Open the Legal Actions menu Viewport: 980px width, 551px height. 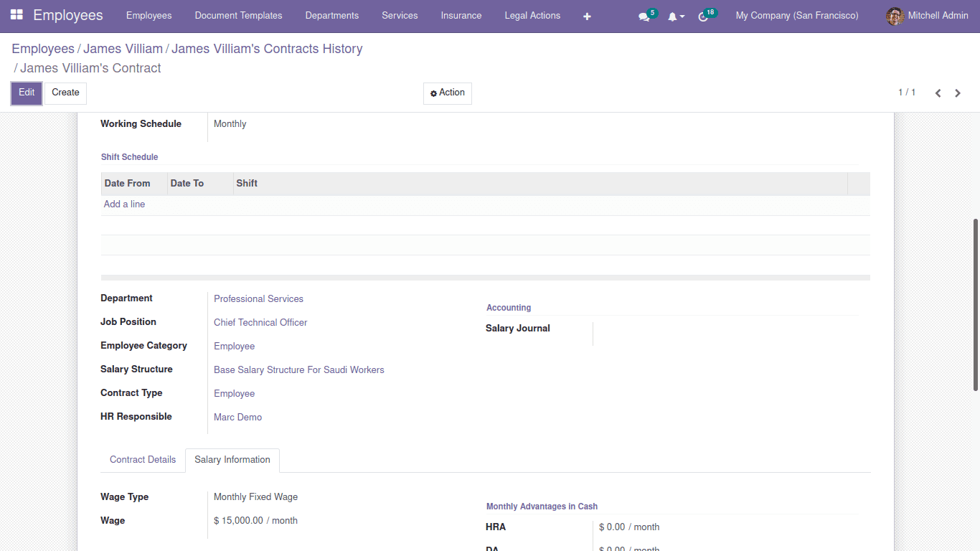click(532, 15)
